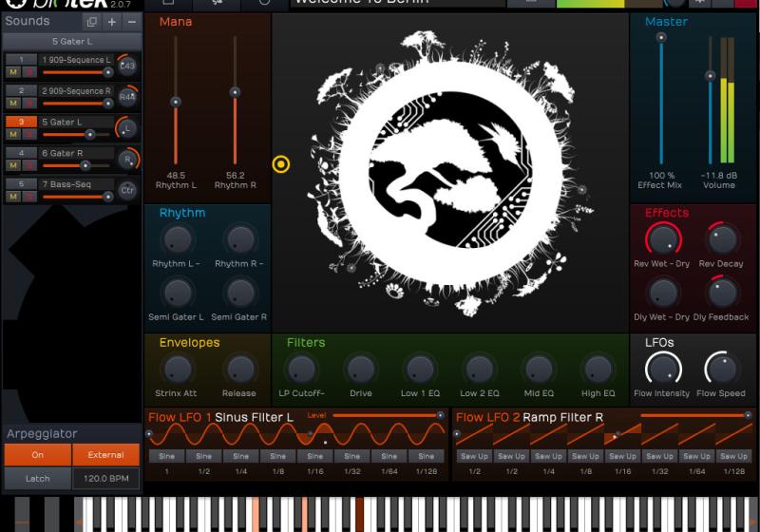
Task: Mute the 1 909-Sequence L sound
Action: click(x=13, y=72)
